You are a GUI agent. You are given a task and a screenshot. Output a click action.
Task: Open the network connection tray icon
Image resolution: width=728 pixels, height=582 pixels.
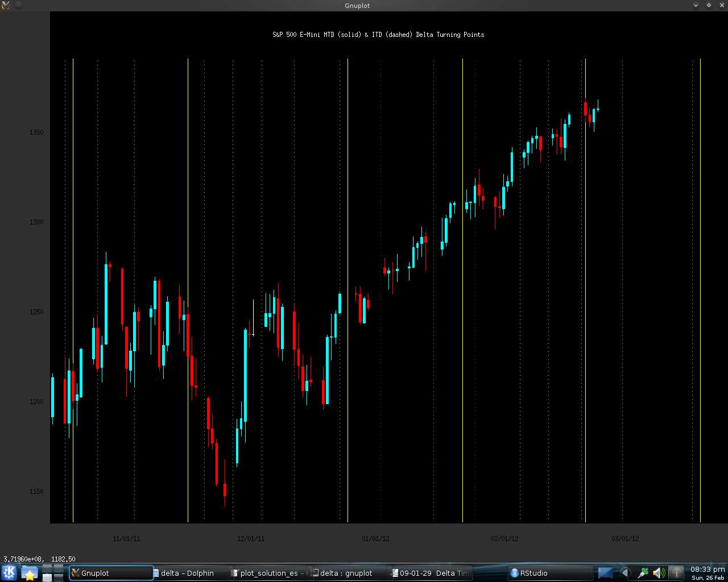[x=643, y=573]
